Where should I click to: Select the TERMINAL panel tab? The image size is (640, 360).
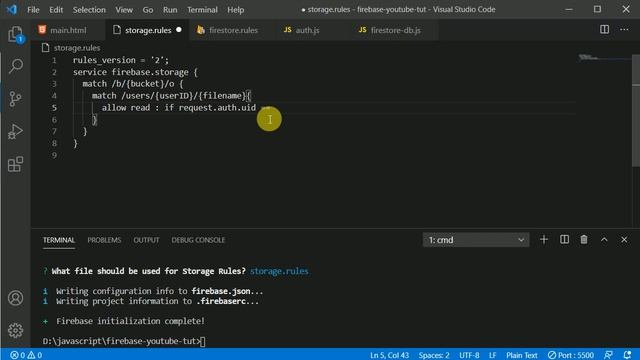59,240
